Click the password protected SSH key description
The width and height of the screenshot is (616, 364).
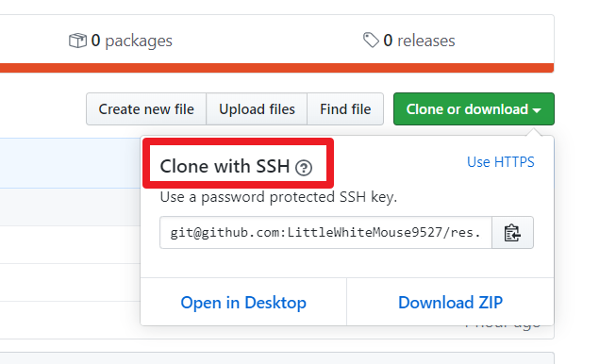tap(278, 197)
